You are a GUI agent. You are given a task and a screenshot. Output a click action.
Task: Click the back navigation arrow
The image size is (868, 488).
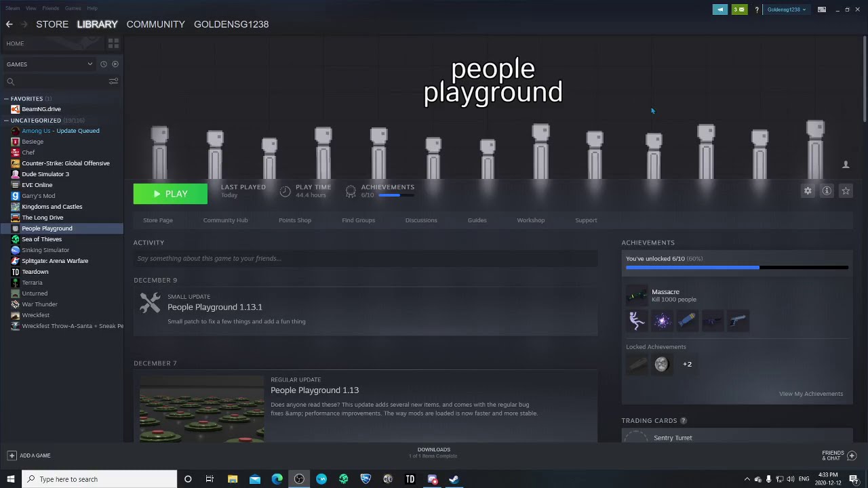point(9,24)
